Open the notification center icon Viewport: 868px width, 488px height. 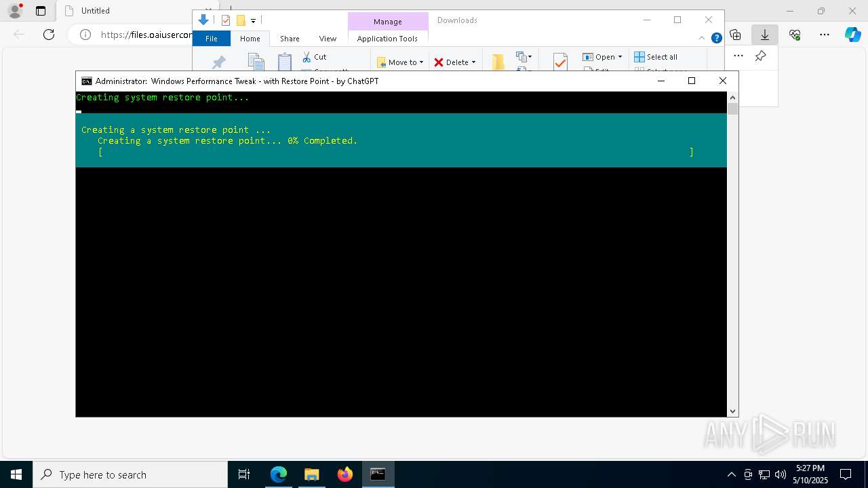tap(846, 474)
